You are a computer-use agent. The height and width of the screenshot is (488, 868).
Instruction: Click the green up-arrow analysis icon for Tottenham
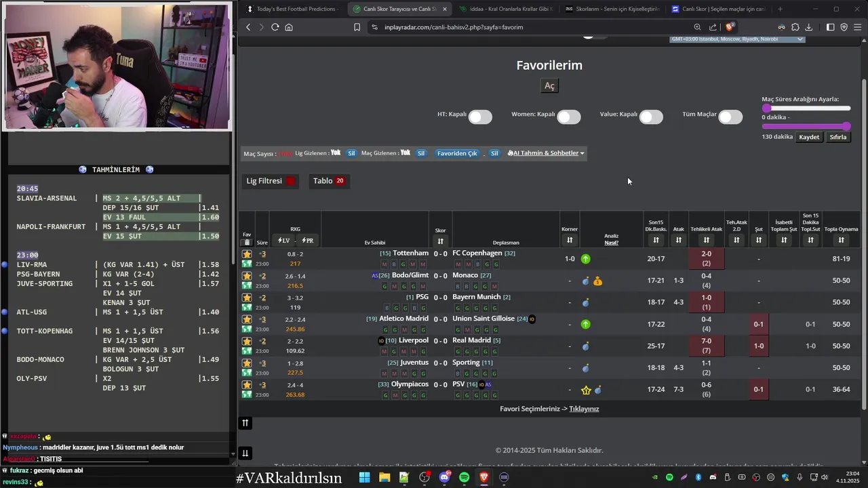pyautogui.click(x=586, y=259)
